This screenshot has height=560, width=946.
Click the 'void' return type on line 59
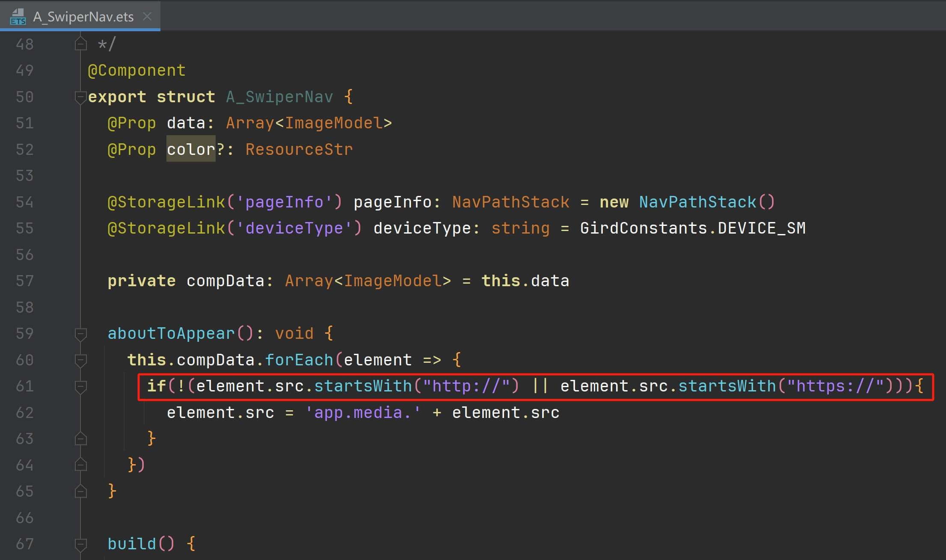294,334
